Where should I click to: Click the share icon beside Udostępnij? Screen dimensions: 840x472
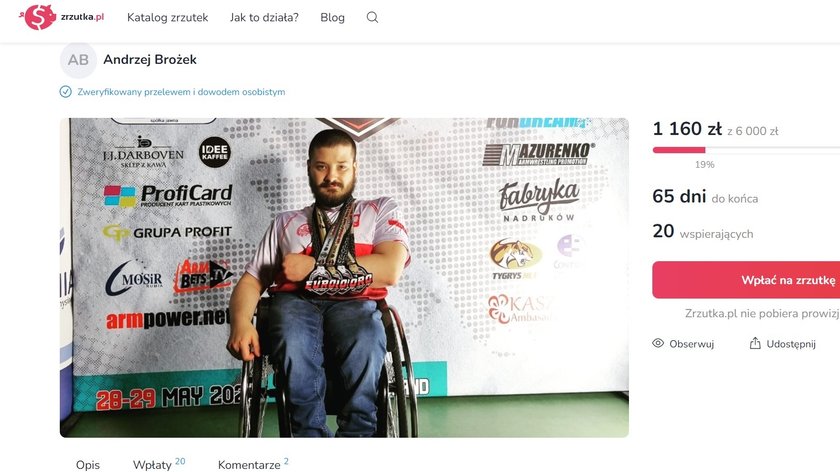pyautogui.click(x=755, y=343)
